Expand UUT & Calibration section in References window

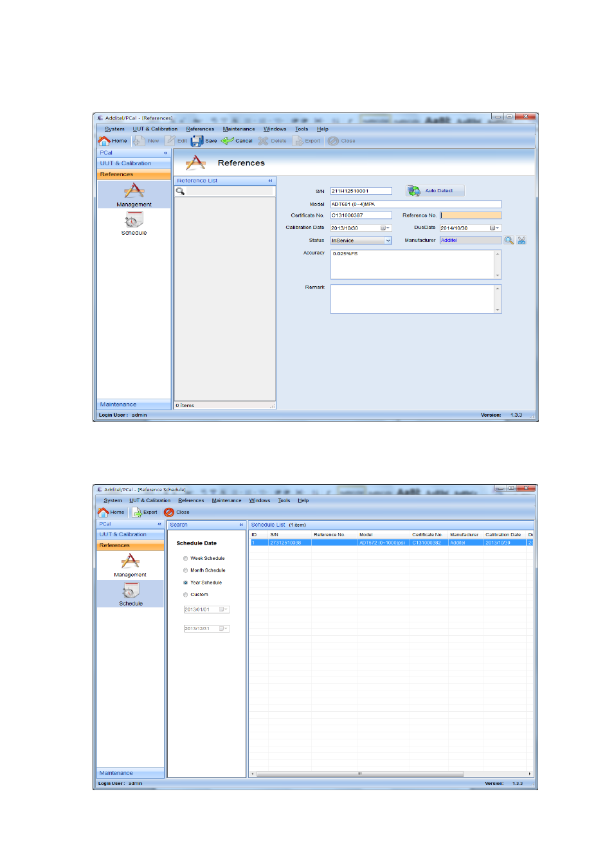[134, 163]
